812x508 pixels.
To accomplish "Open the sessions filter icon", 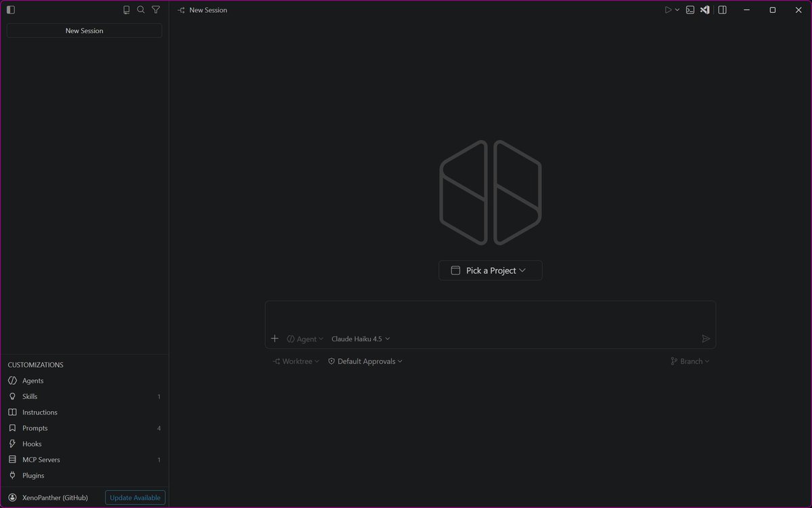I will pyautogui.click(x=156, y=10).
